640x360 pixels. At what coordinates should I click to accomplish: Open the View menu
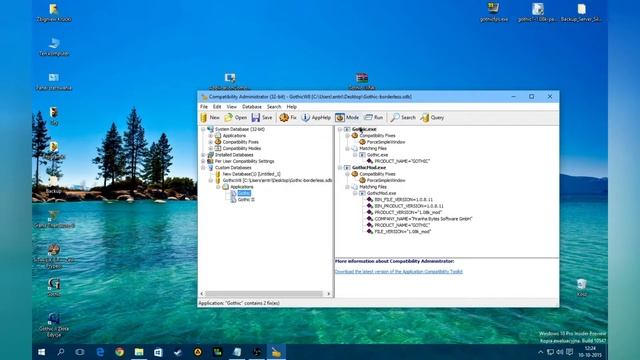click(x=231, y=107)
